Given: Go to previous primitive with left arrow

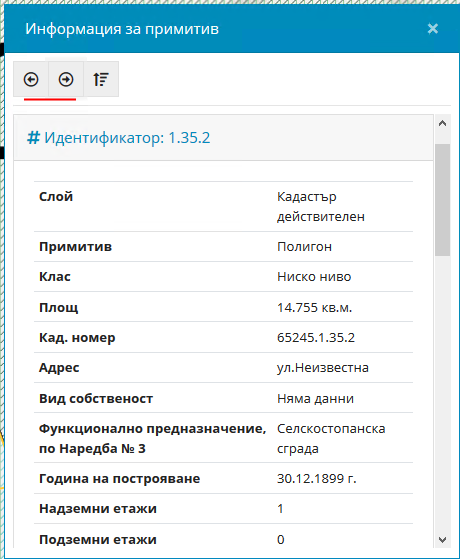Looking at the screenshot, I should 31,79.
